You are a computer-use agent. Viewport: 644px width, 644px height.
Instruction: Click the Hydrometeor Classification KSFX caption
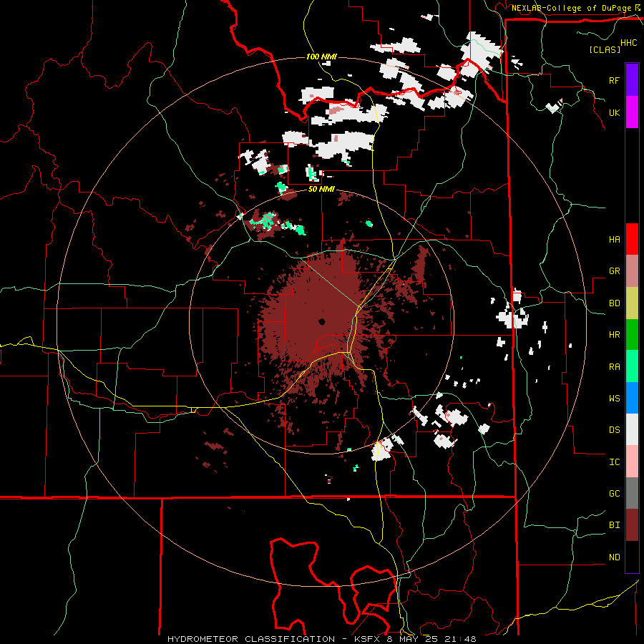(x=322, y=639)
